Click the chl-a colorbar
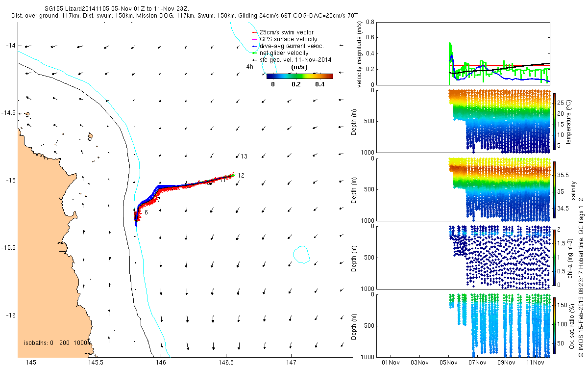Image resolution: width=588 pixels, height=368 pixels. pyautogui.click(x=555, y=257)
